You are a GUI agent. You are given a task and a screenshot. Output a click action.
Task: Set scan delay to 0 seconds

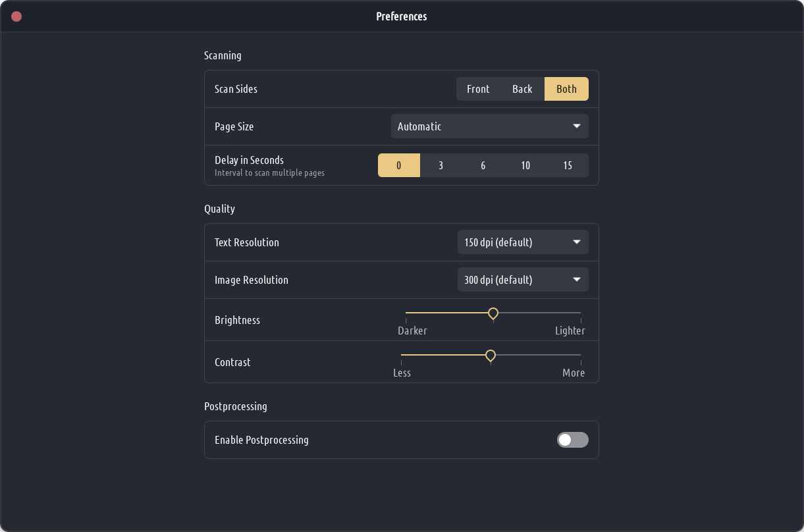(399, 165)
